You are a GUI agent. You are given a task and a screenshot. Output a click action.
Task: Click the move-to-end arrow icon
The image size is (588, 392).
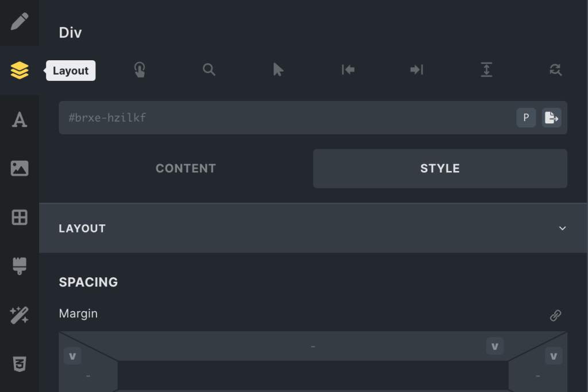point(417,69)
